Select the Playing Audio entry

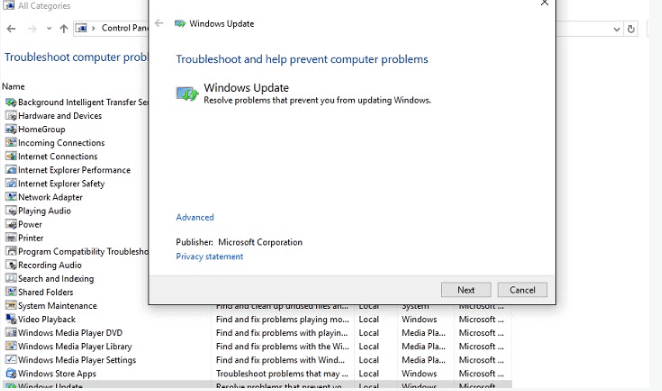pos(44,211)
